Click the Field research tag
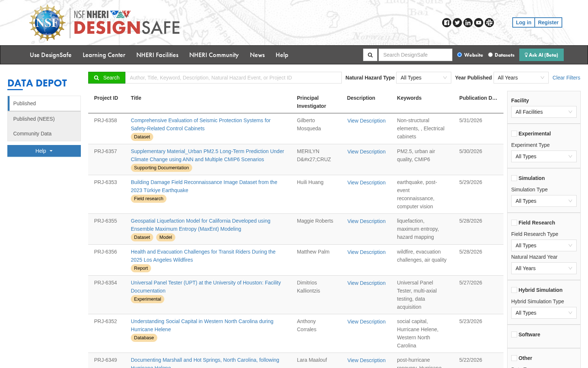The width and height of the screenshot is (588, 368). coord(148,199)
